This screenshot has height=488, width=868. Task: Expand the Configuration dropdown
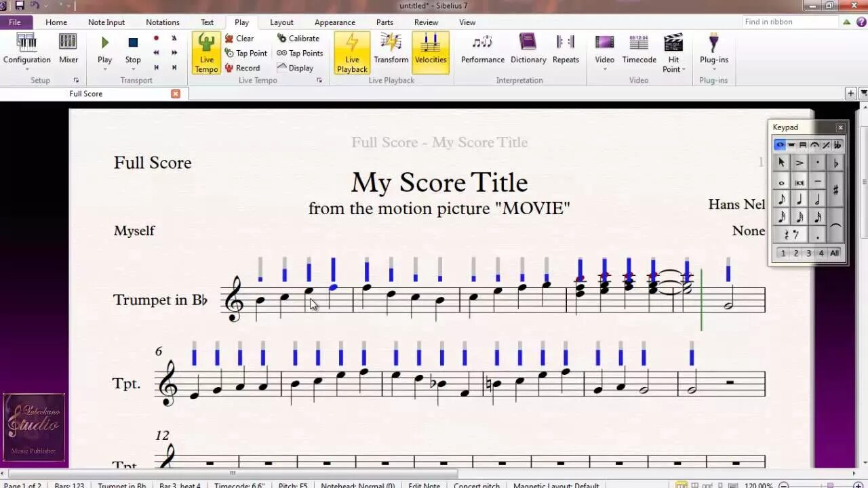pyautogui.click(x=27, y=69)
